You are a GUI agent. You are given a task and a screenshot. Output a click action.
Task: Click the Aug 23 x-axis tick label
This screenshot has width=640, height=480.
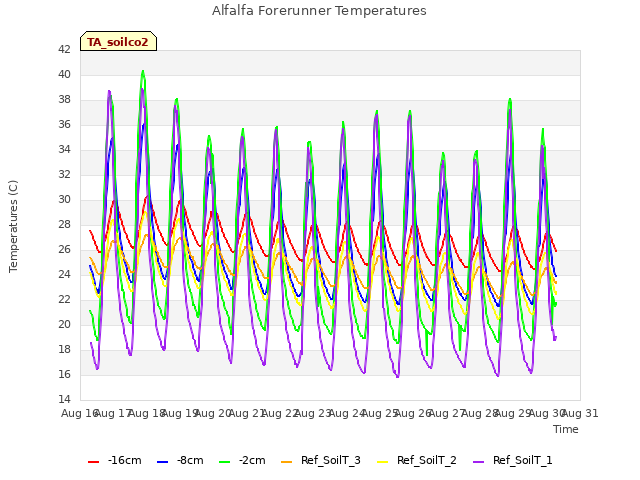point(313,413)
